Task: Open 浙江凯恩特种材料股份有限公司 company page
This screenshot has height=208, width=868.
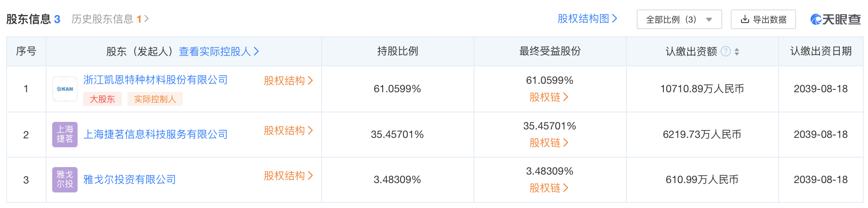Action: (x=155, y=80)
